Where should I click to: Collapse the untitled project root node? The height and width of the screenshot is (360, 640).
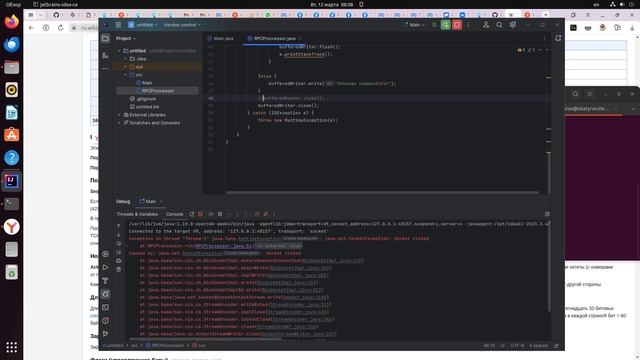tap(119, 51)
